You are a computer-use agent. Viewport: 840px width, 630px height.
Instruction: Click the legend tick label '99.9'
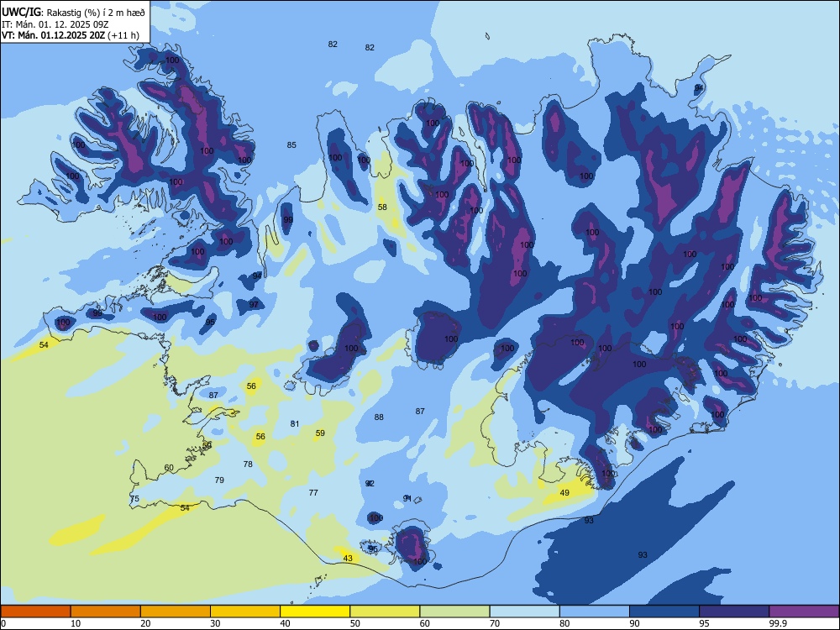point(778,623)
